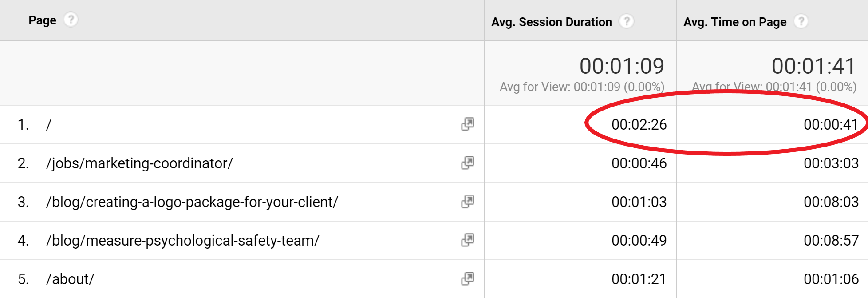Open the homepage row's page preview icon

click(468, 125)
